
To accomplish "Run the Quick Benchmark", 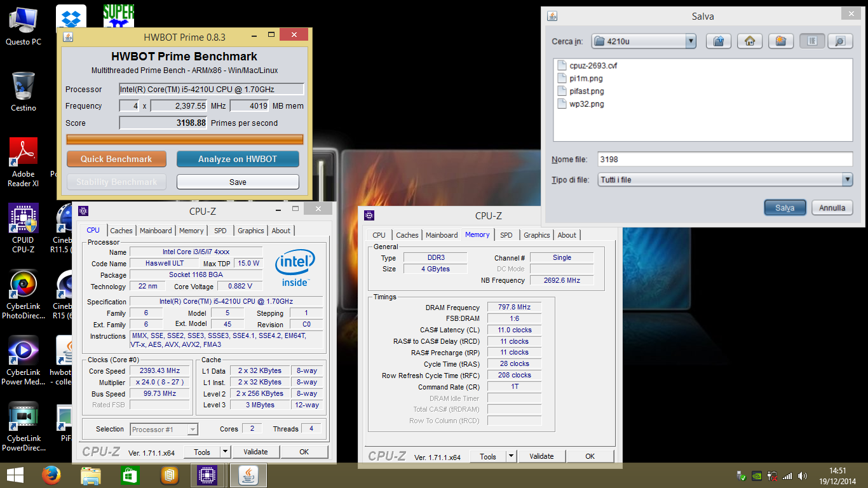I will click(x=116, y=159).
